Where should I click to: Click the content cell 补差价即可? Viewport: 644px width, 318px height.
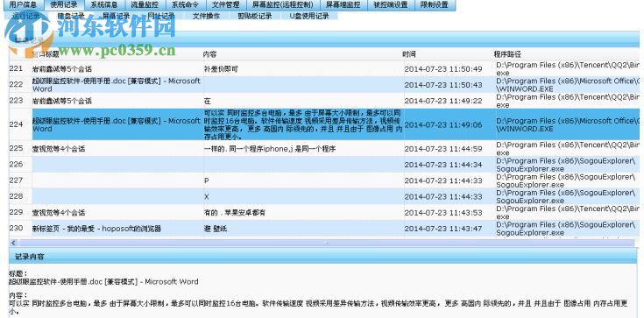(221, 68)
